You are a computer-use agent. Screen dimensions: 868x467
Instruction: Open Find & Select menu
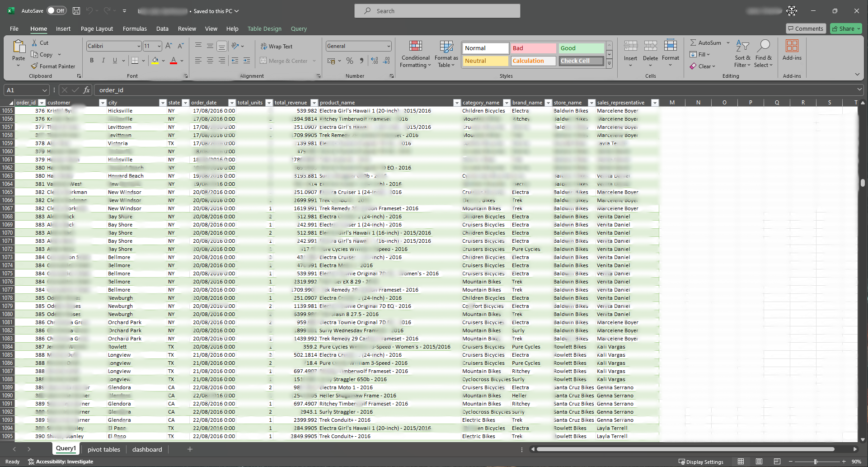coord(764,54)
